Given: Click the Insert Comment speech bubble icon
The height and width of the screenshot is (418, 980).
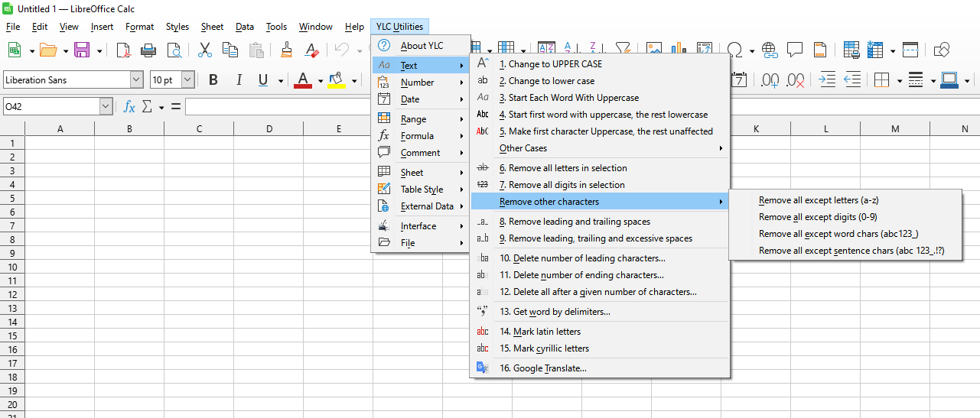Looking at the screenshot, I should coord(795,50).
